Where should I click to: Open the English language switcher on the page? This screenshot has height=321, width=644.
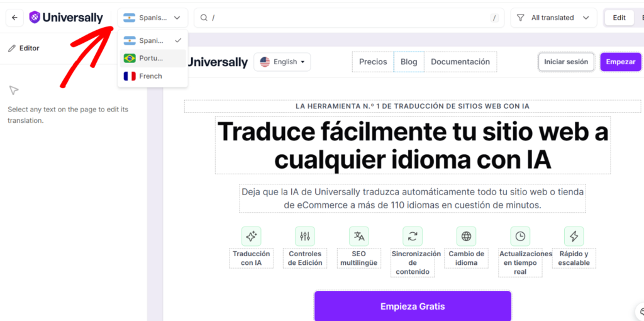click(x=282, y=62)
